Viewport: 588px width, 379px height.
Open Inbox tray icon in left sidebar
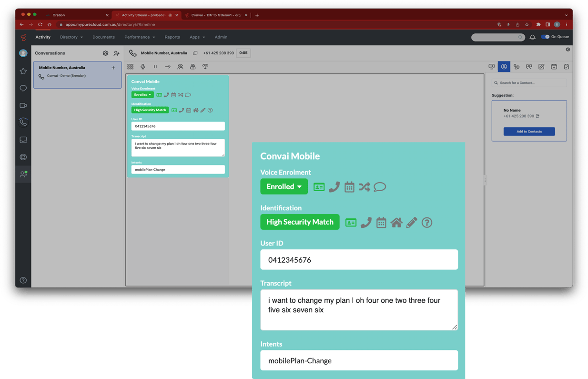pyautogui.click(x=23, y=140)
